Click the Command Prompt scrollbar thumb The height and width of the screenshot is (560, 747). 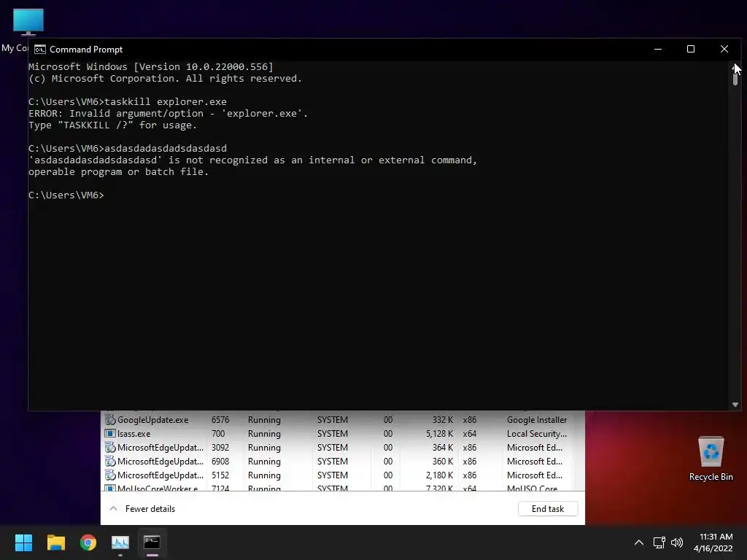[735, 79]
